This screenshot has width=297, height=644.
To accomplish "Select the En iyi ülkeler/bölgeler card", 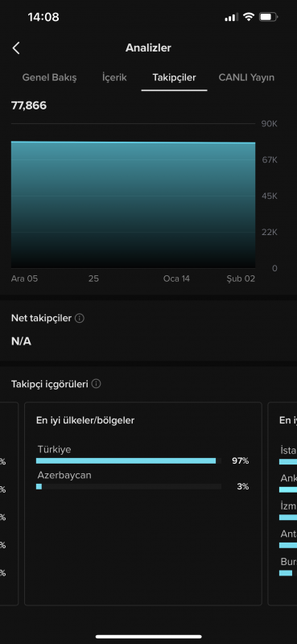I will click(x=143, y=504).
